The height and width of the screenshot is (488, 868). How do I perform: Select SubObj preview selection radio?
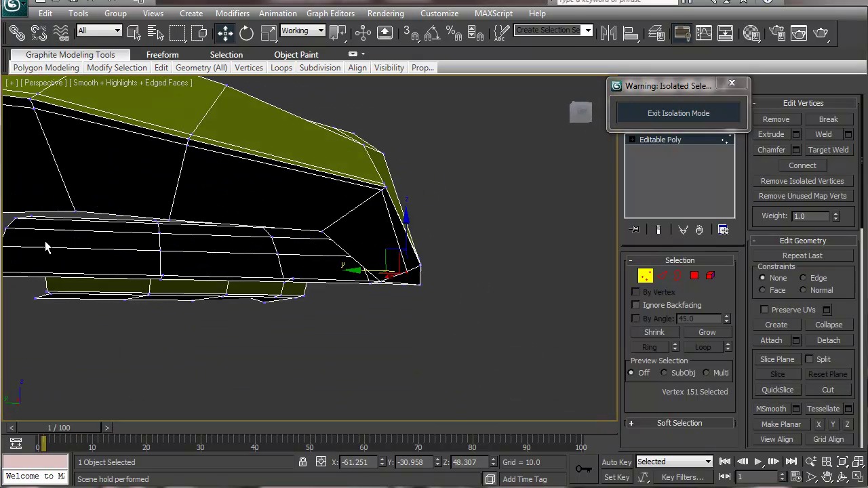coord(664,373)
